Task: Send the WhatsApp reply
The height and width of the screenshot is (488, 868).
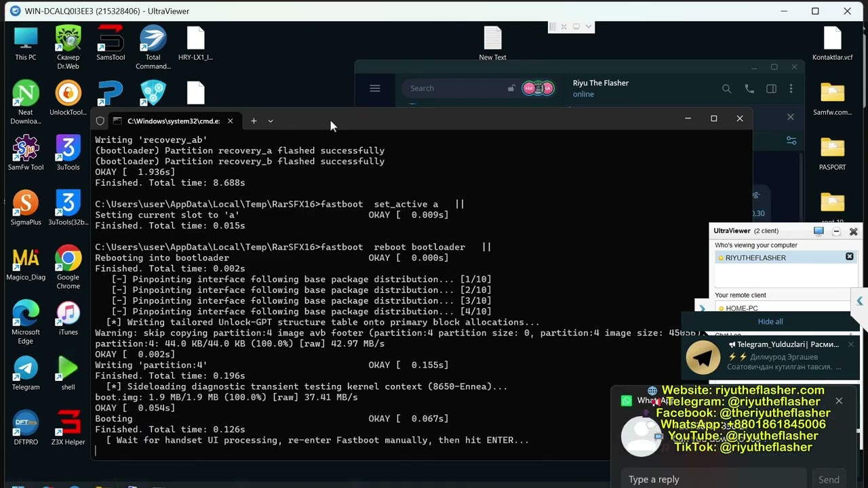Action: pyautogui.click(x=829, y=479)
